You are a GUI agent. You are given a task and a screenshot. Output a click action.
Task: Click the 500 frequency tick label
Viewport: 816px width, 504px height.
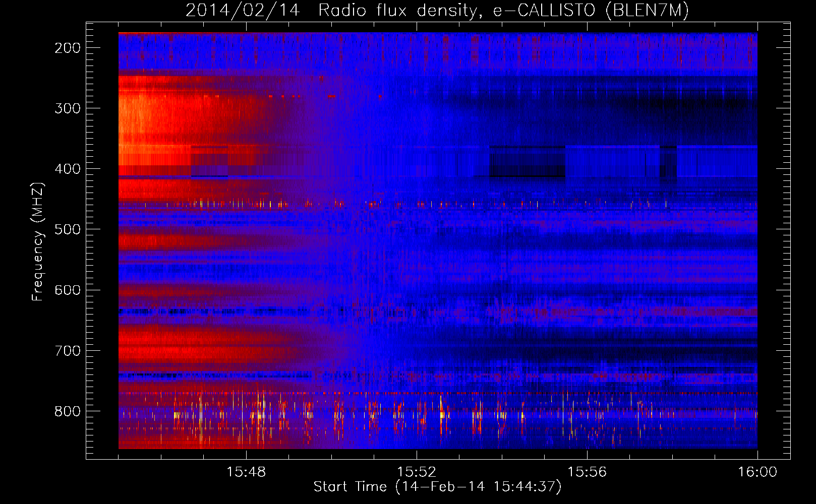pos(68,229)
